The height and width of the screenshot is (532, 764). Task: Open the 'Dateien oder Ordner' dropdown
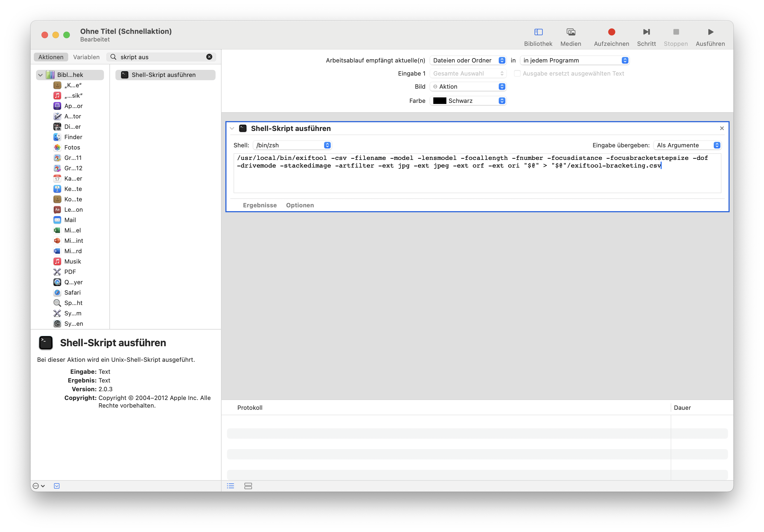(468, 60)
